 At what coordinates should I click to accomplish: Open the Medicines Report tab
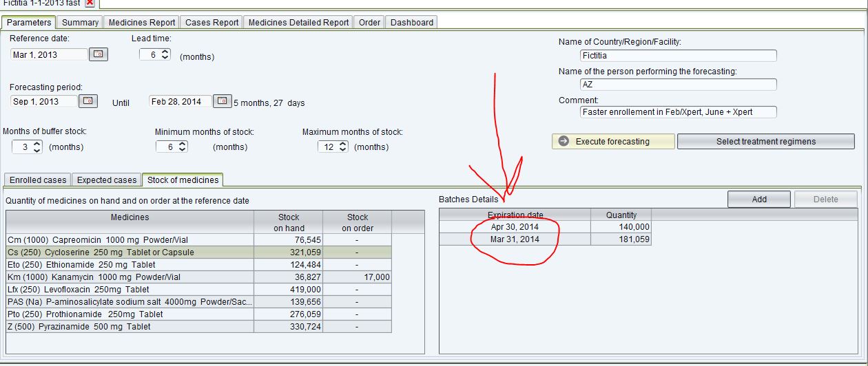(142, 22)
